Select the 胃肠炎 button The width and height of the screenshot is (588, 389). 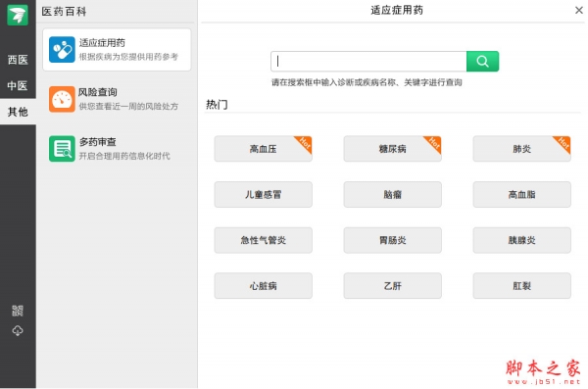(392, 240)
